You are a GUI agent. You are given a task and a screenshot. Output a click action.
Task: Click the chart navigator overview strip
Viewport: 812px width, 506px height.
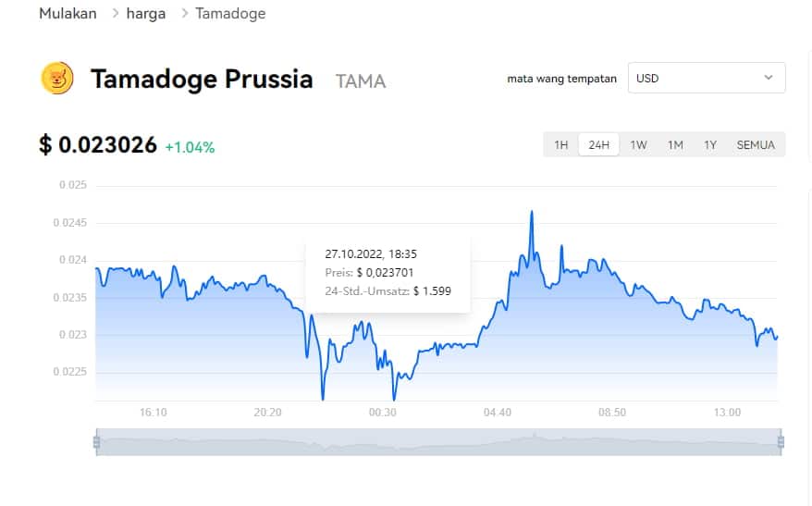coord(438,442)
